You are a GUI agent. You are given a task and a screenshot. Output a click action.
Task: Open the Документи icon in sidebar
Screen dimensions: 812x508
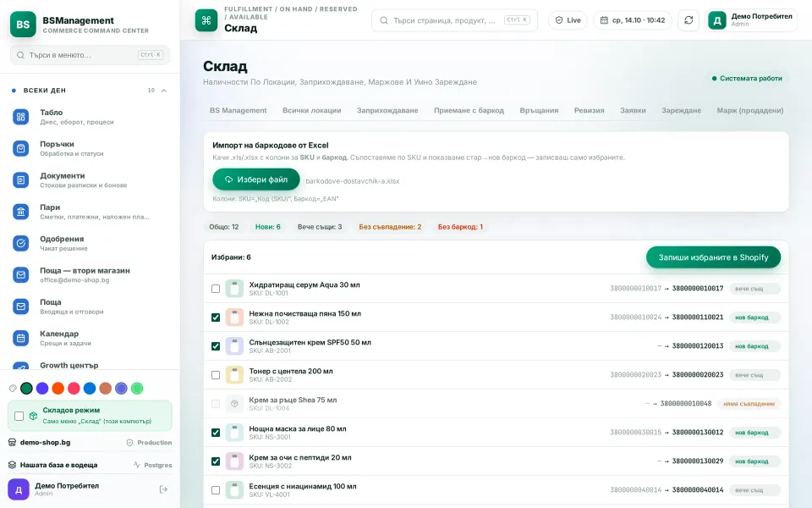click(x=20, y=179)
